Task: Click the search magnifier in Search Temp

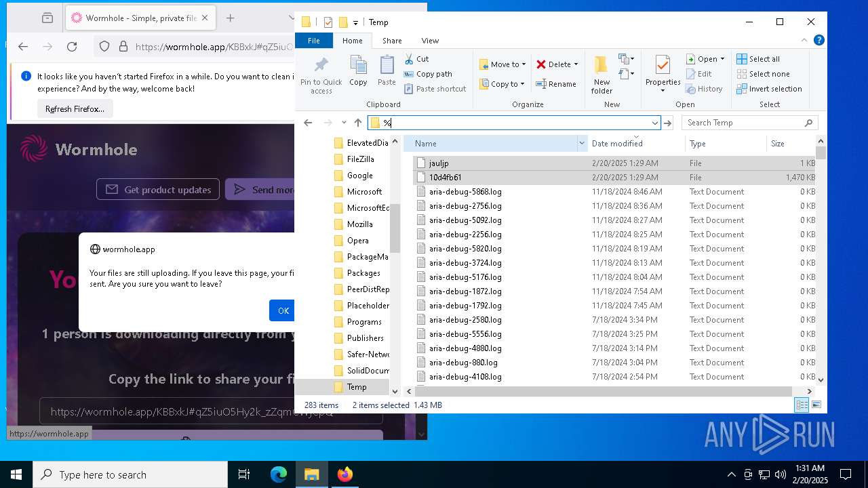Action: coord(808,123)
